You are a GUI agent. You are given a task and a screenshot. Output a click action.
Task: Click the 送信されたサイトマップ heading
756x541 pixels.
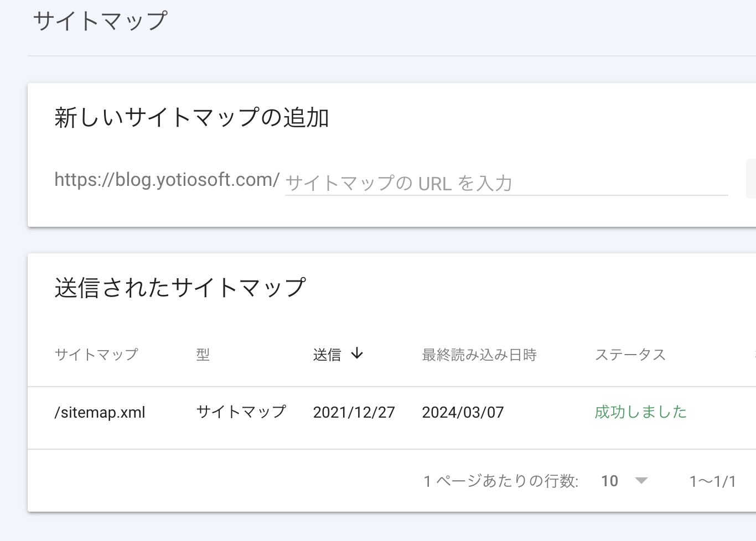(x=180, y=288)
